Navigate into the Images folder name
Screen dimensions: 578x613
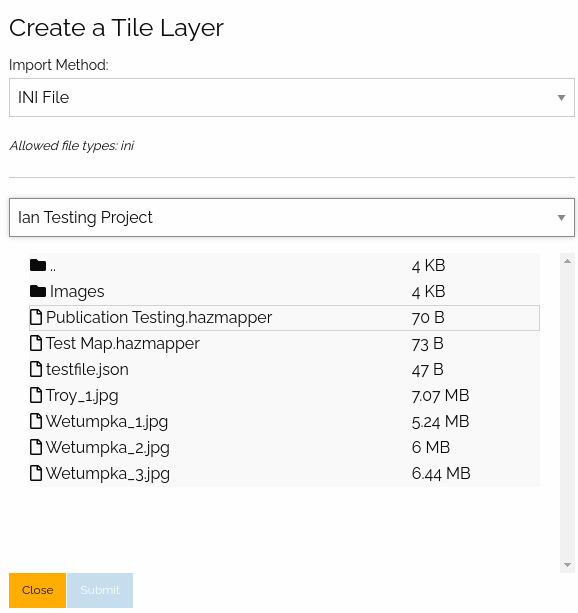tap(77, 292)
